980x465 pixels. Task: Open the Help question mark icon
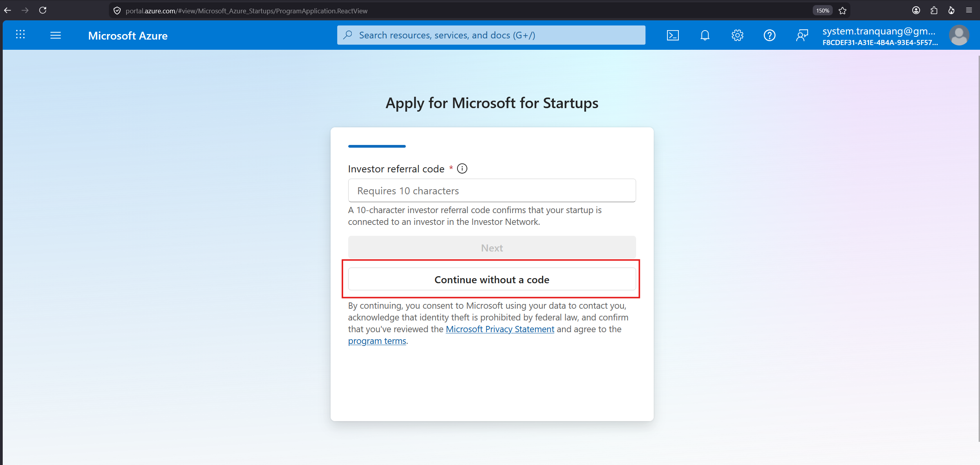[x=769, y=35]
